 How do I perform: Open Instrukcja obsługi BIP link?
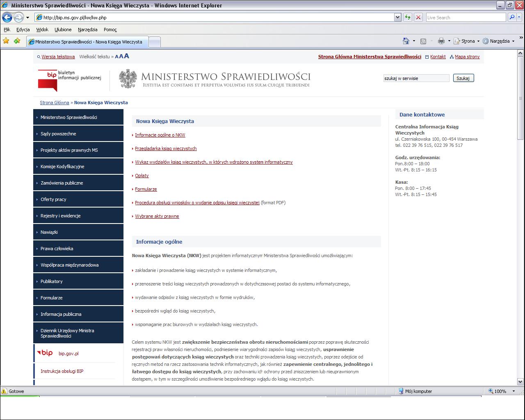[62, 371]
